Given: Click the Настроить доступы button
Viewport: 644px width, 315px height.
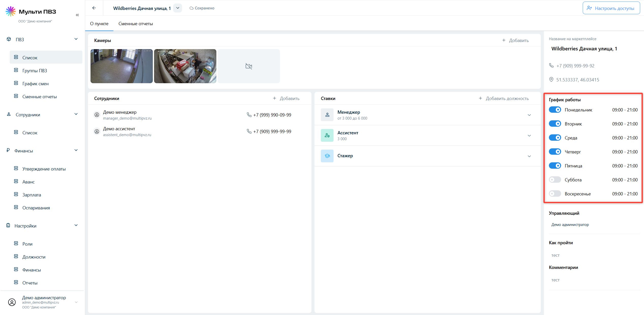Looking at the screenshot, I should (611, 8).
